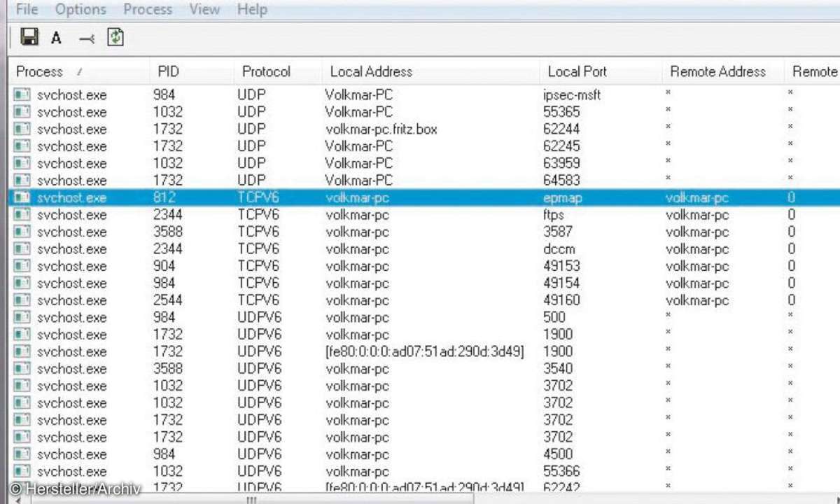The image size is (840, 504).
Task: Click PID '2544' cell
Action: coord(167,300)
